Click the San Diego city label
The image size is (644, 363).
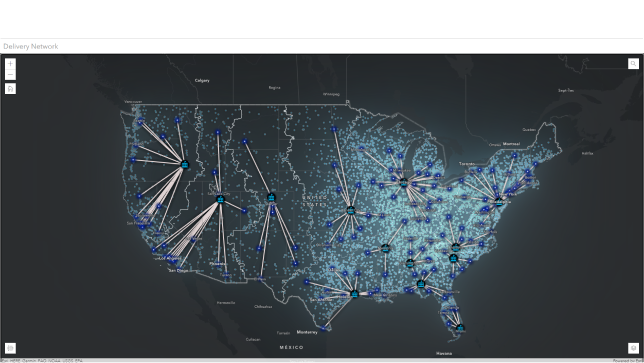(178, 271)
